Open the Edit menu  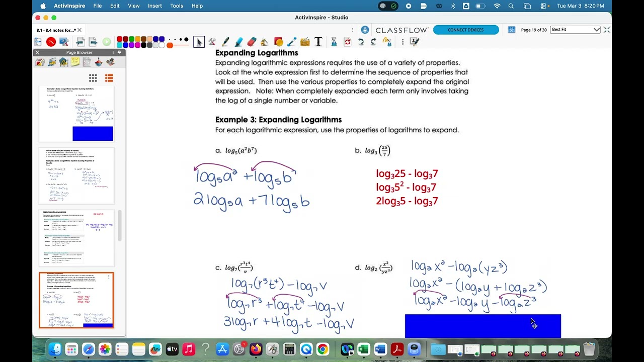coord(115,6)
